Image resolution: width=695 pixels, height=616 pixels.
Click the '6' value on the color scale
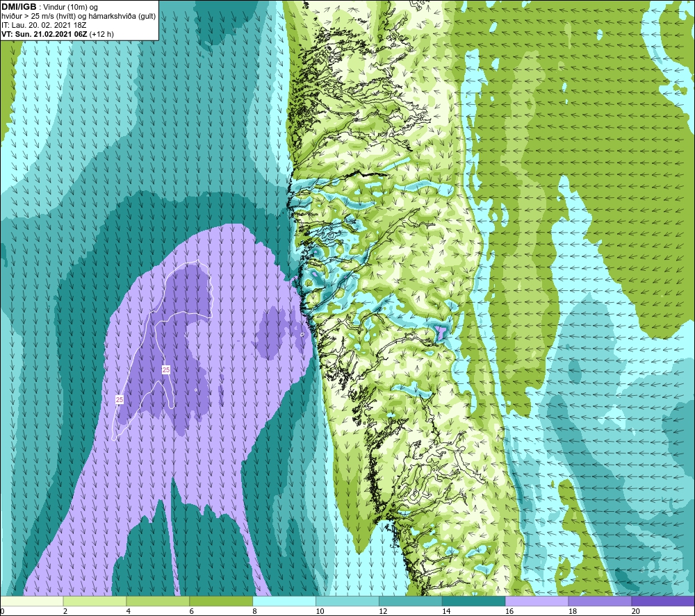click(x=192, y=611)
